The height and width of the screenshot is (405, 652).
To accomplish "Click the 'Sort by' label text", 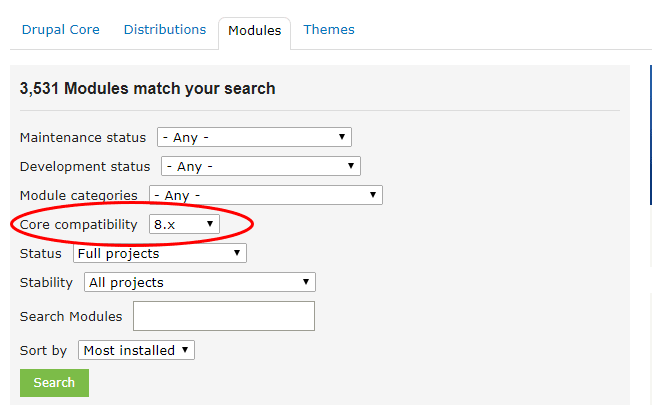I will point(43,351).
